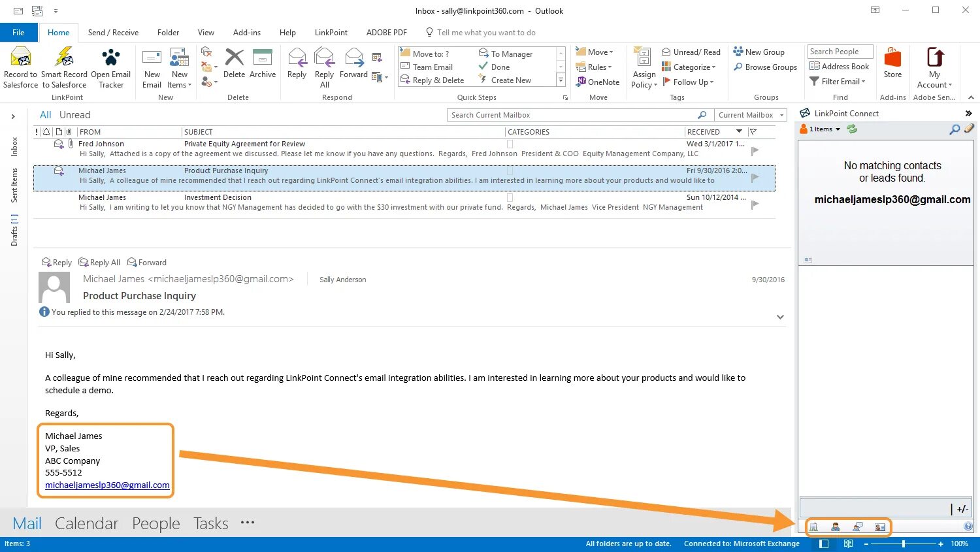Open the Store add-ins
Screen dimensions: 980x552
coord(892,63)
